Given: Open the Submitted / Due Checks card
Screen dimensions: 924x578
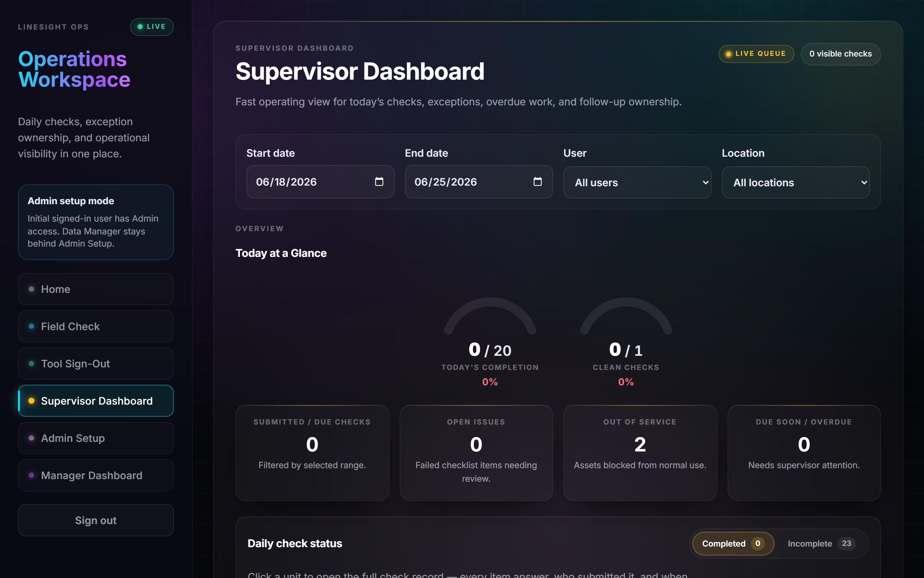Looking at the screenshot, I should pos(312,453).
